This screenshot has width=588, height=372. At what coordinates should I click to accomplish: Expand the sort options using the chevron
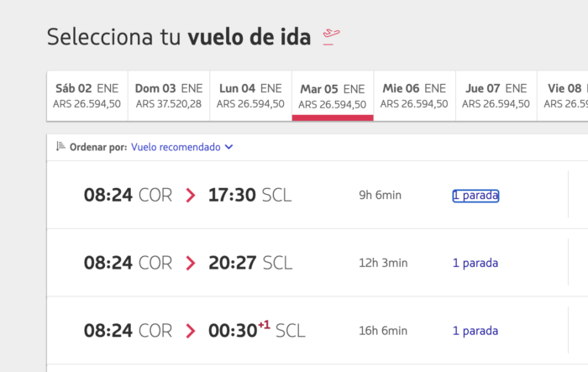229,147
